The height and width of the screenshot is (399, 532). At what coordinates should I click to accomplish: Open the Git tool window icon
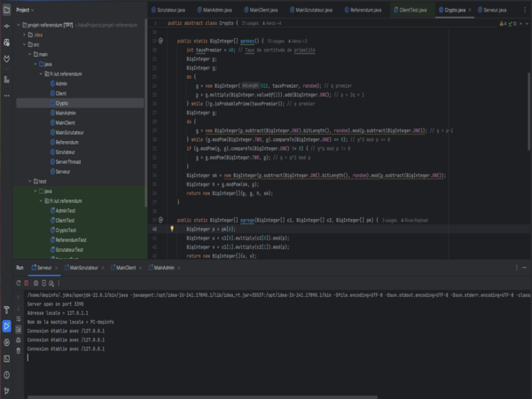pos(6,390)
